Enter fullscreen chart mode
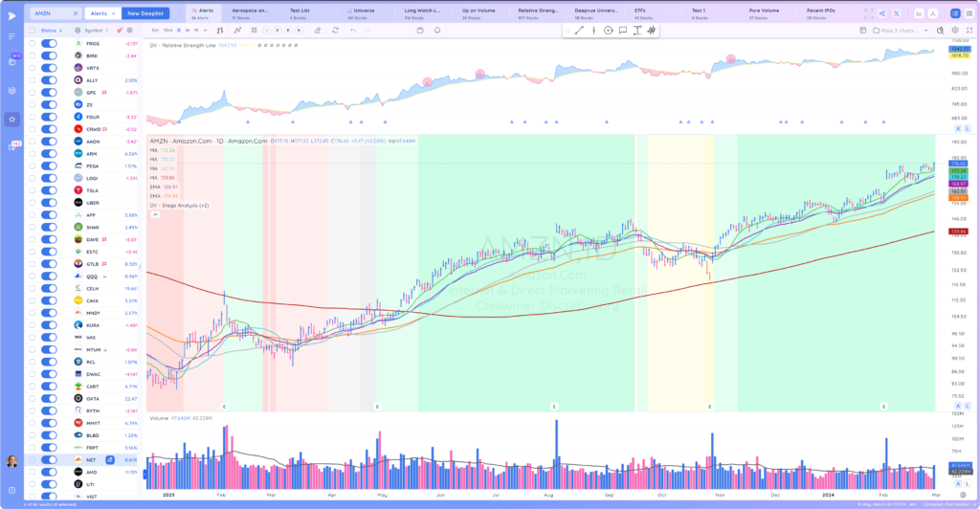The height and width of the screenshot is (509, 980). tap(969, 30)
